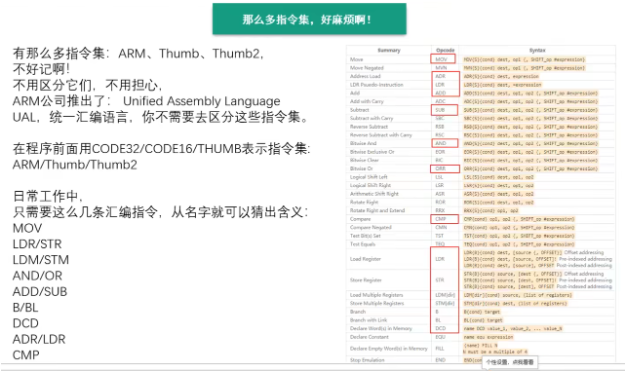Select the EQU opcode cell
The image size is (625, 371).
pyautogui.click(x=440, y=337)
